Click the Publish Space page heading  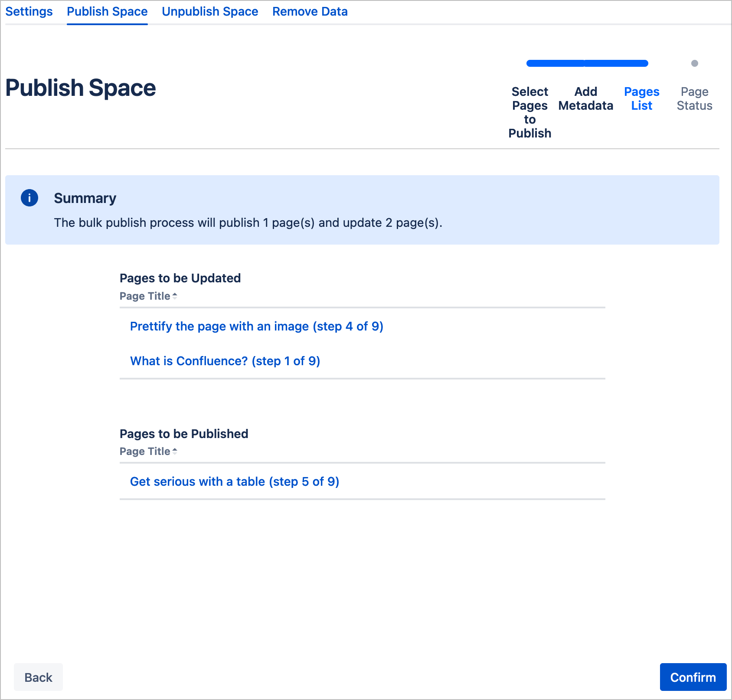tap(81, 88)
